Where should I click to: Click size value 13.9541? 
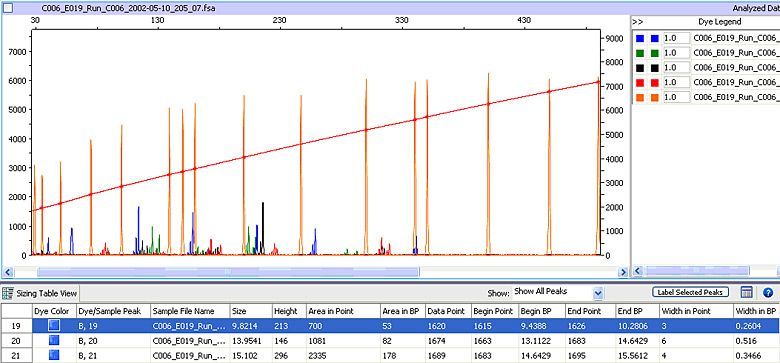click(x=248, y=341)
